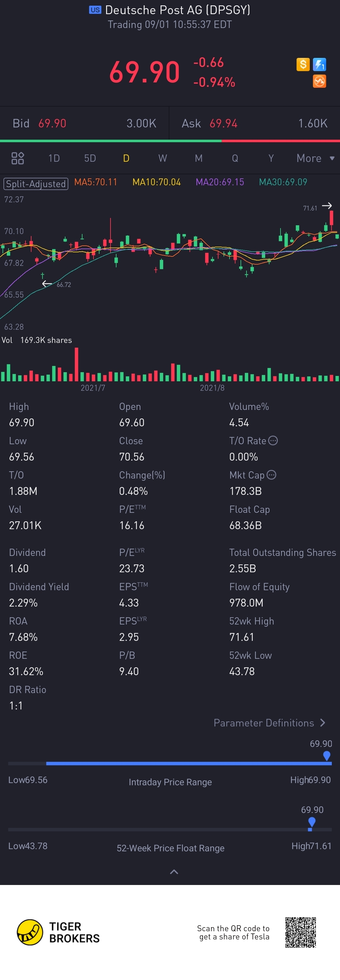The image size is (340, 980).
Task: Tap the MA5:70.11 indicator label
Action: (96, 182)
